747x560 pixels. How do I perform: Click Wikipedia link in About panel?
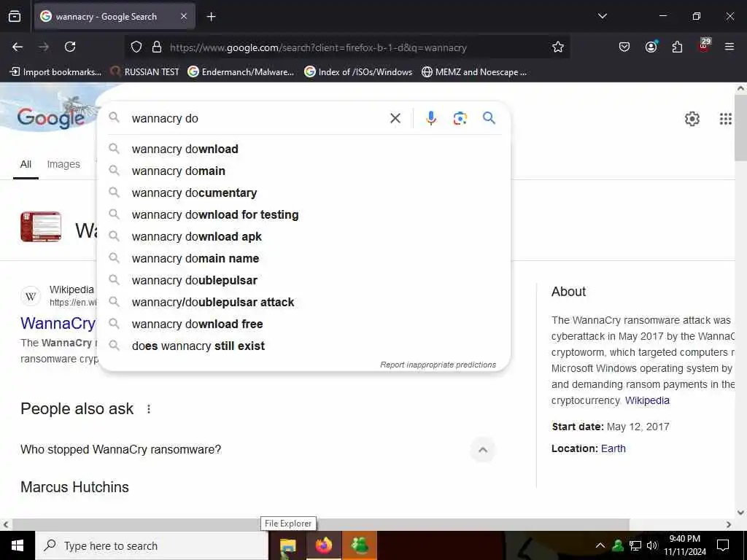coord(647,400)
